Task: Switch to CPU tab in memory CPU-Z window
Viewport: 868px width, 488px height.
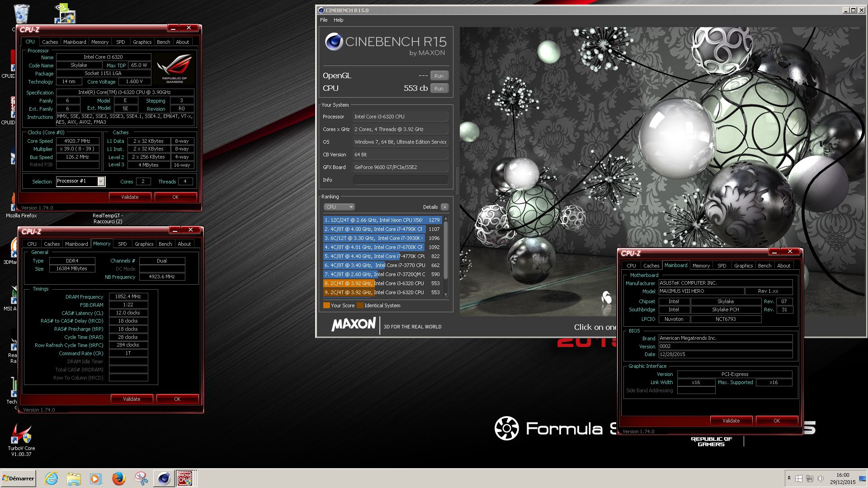Action: 32,244
